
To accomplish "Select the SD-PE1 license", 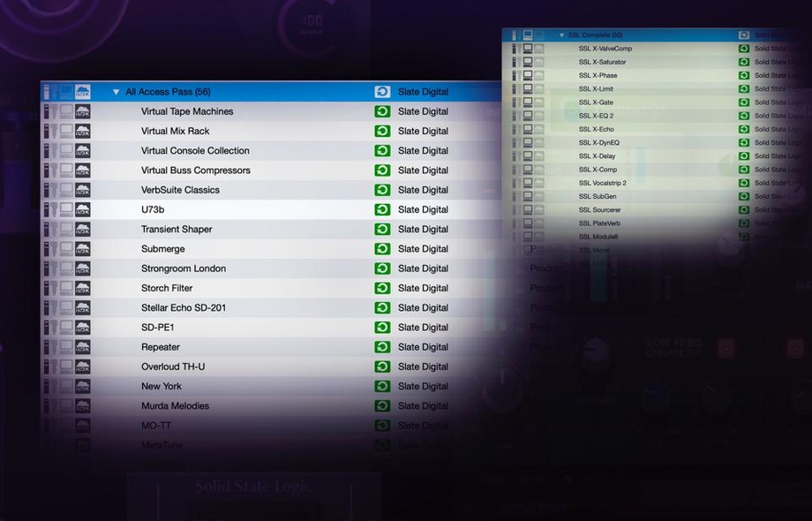I will [157, 328].
